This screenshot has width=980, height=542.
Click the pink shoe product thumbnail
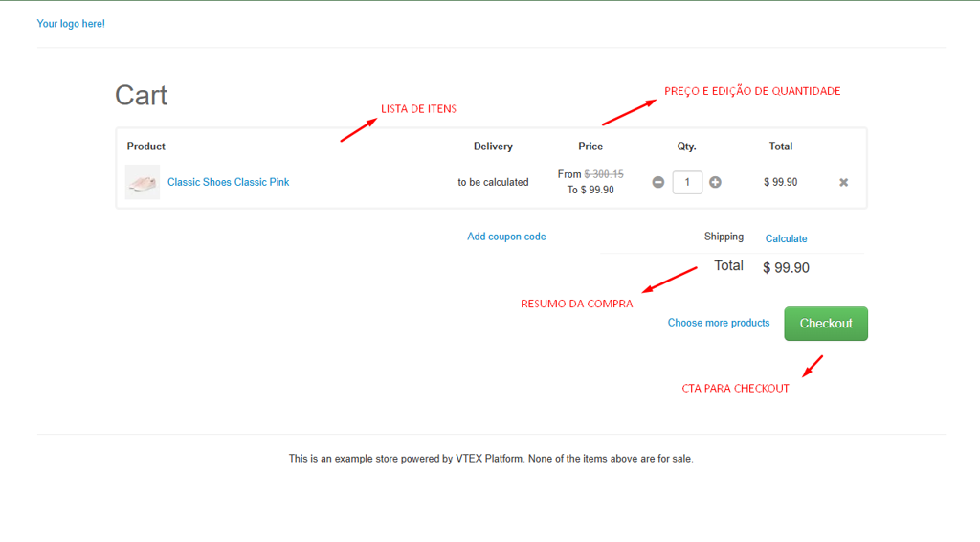click(x=143, y=182)
